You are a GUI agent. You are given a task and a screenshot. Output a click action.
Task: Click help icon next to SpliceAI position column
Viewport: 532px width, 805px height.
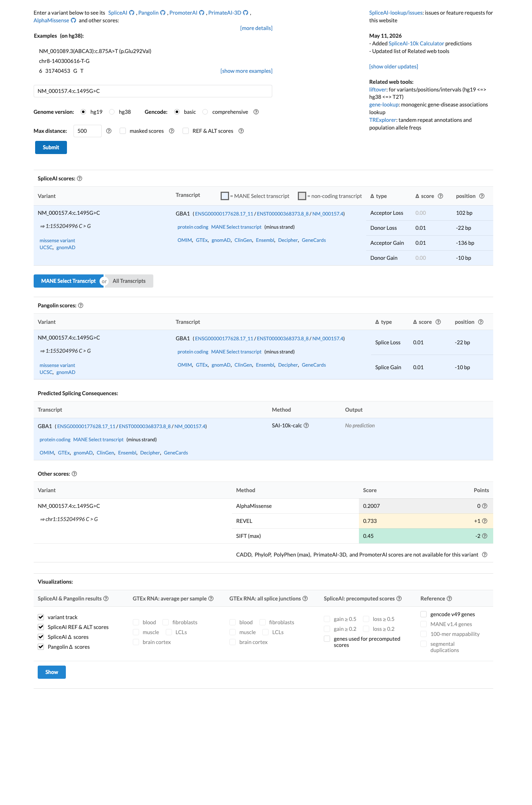[482, 196]
